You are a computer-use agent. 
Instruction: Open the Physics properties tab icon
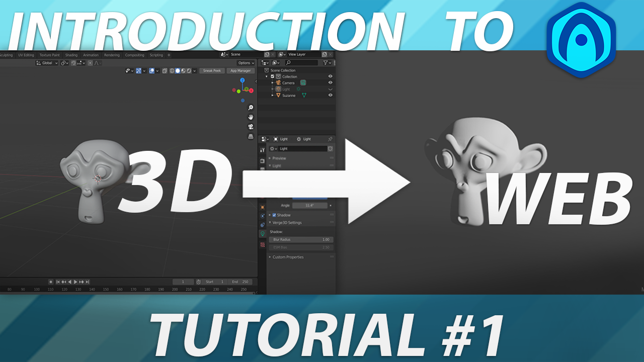click(x=262, y=216)
